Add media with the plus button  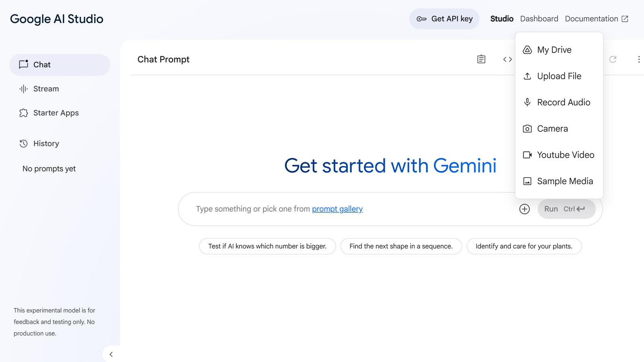pyautogui.click(x=524, y=209)
